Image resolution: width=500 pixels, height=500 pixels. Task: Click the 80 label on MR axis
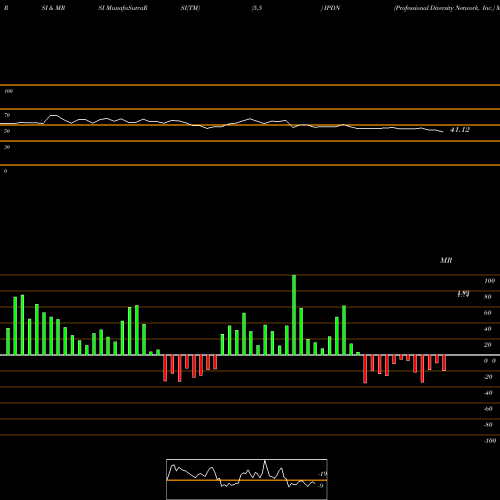pos(488,297)
